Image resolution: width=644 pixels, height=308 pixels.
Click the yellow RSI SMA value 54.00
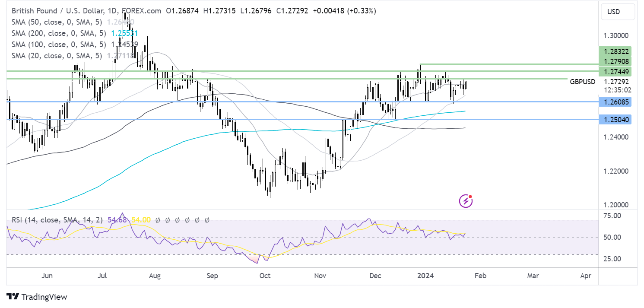pyautogui.click(x=141, y=220)
